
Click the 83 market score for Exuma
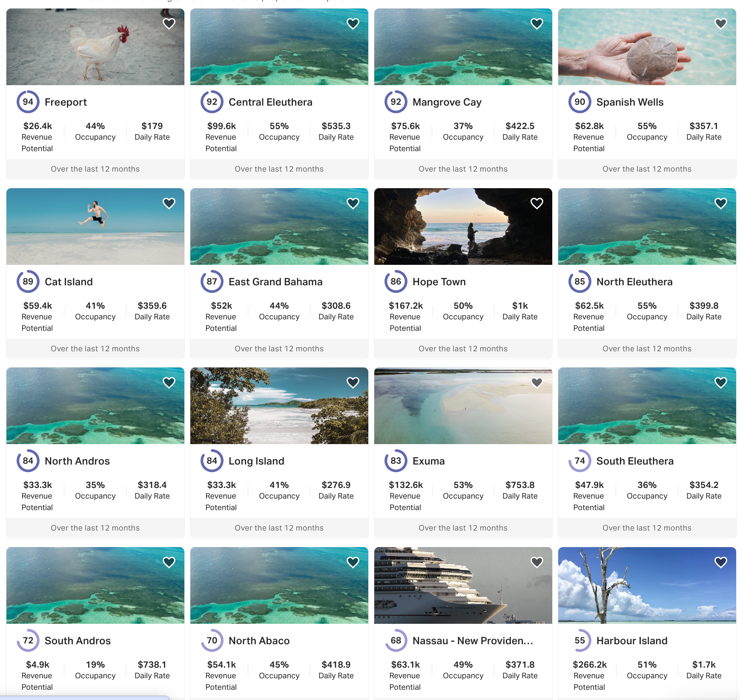[x=396, y=461]
